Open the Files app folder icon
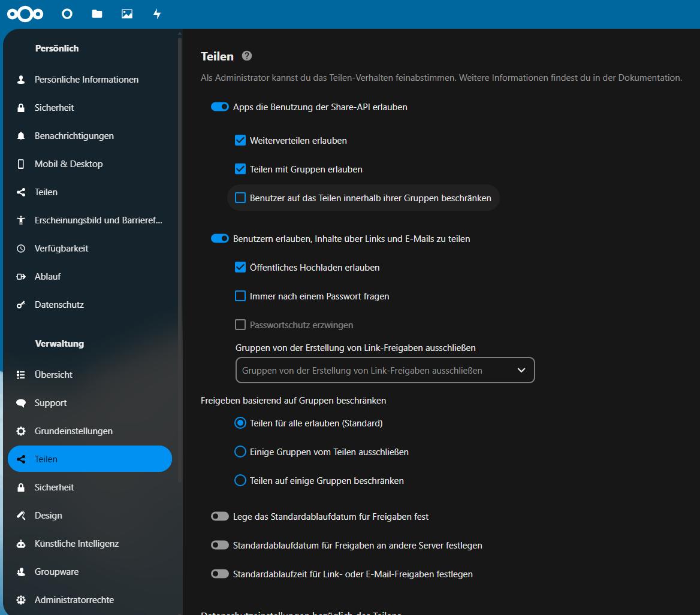Screen dimensions: 700x615 pyautogui.click(x=97, y=14)
